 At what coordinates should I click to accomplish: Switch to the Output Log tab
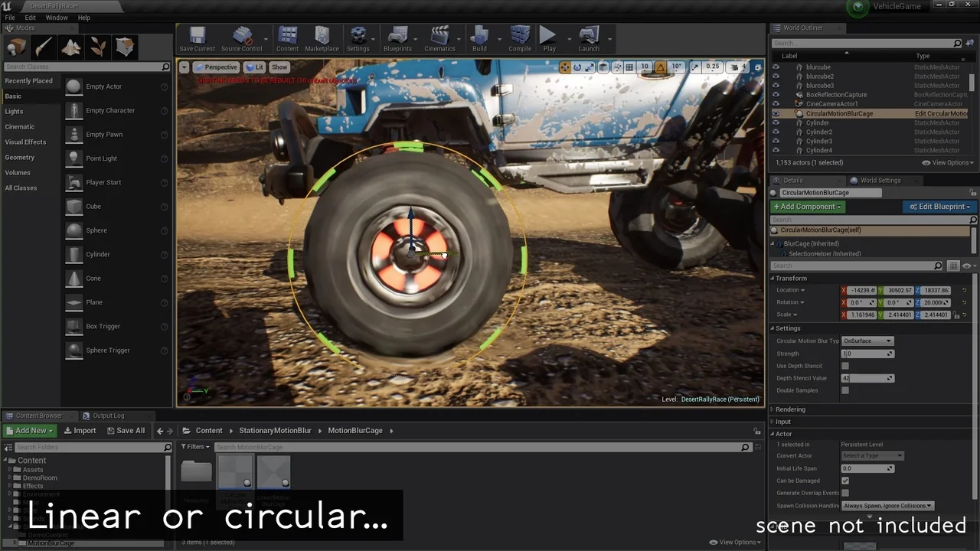click(x=107, y=415)
